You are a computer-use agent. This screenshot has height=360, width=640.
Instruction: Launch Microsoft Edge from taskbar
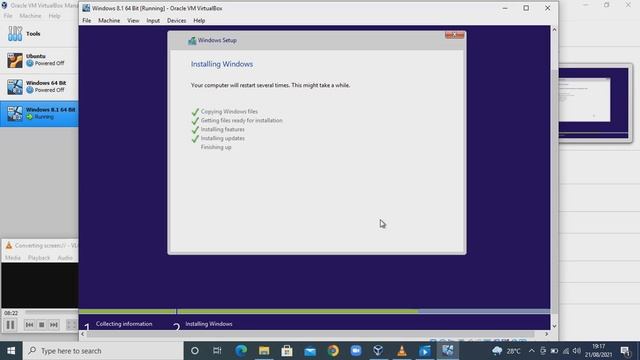(241, 351)
